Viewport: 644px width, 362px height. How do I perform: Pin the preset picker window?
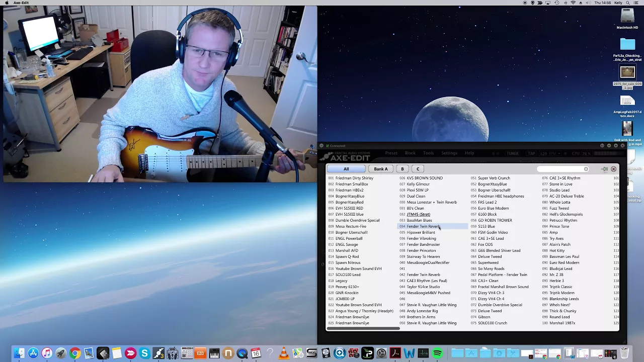coord(605,169)
